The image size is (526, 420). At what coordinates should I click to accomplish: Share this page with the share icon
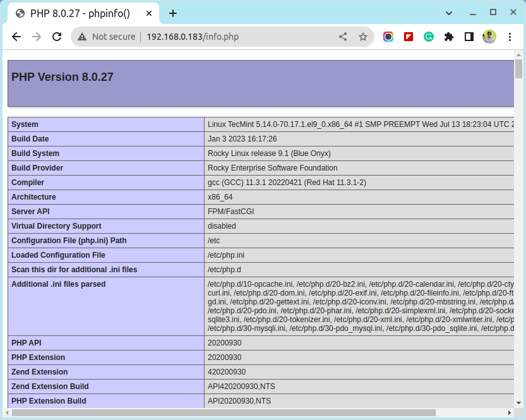342,37
